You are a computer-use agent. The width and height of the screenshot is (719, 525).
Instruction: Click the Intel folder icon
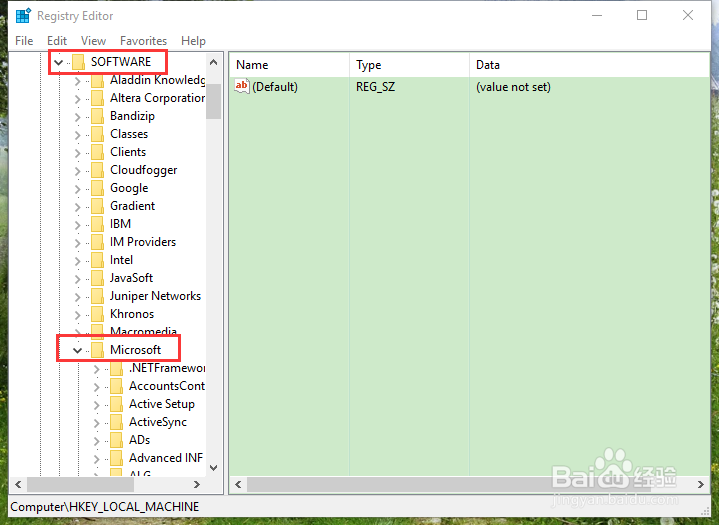[97, 260]
